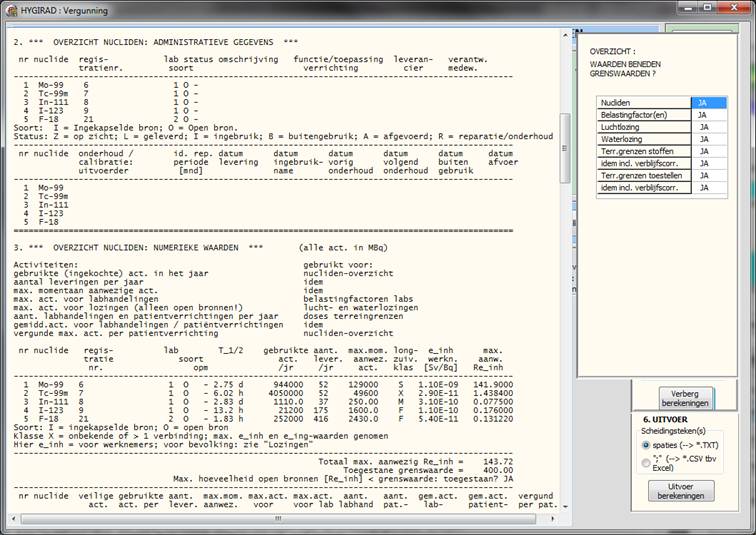Click the vertical scrollbar thumb
Image resolution: width=756 pixels, height=535 pixels.
point(565,148)
